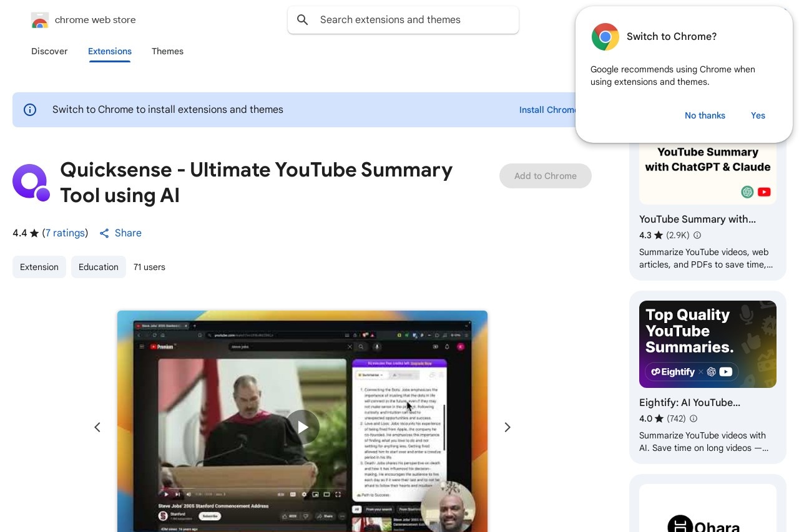
Task: Click the Search extensions and themes field
Action: pos(403,20)
